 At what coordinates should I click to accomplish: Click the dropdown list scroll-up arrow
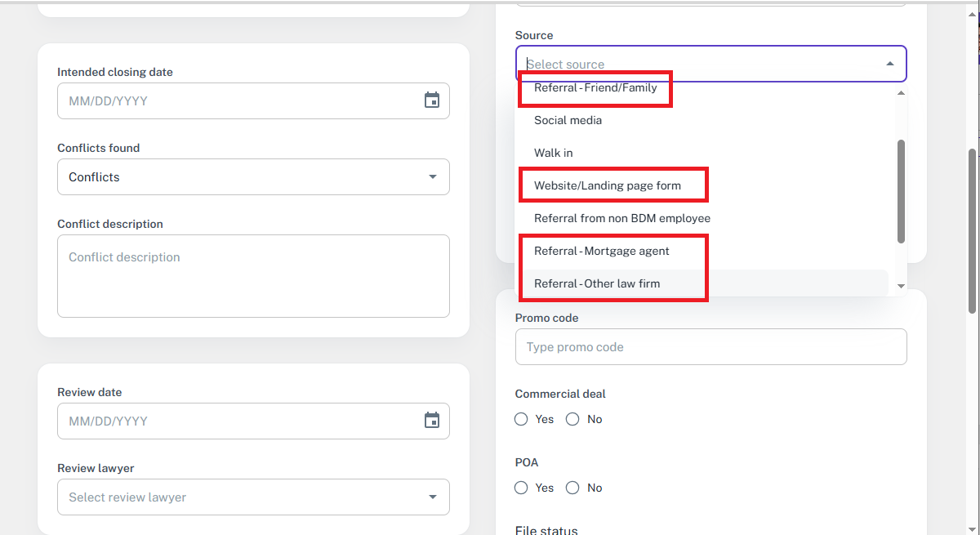click(x=902, y=93)
